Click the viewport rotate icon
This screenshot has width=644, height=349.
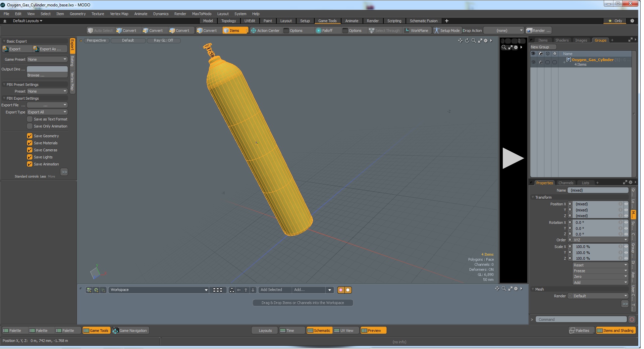pos(467,41)
